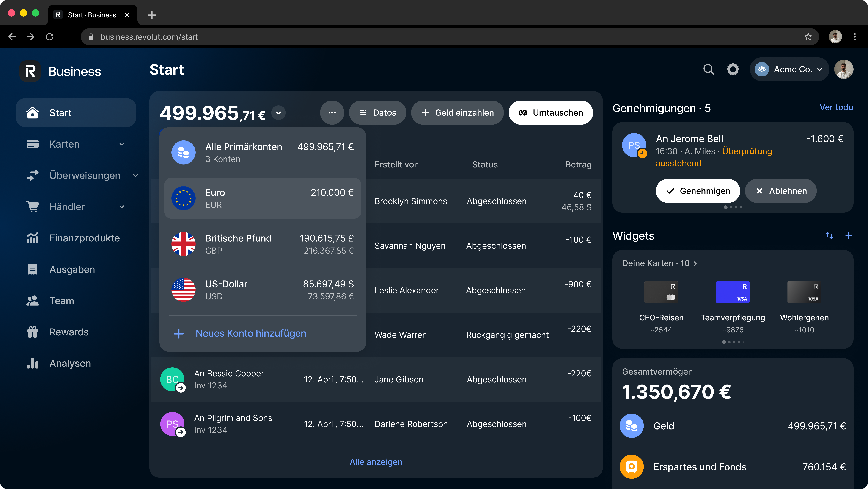
Task: Click the Euro flag icon
Action: point(183,198)
